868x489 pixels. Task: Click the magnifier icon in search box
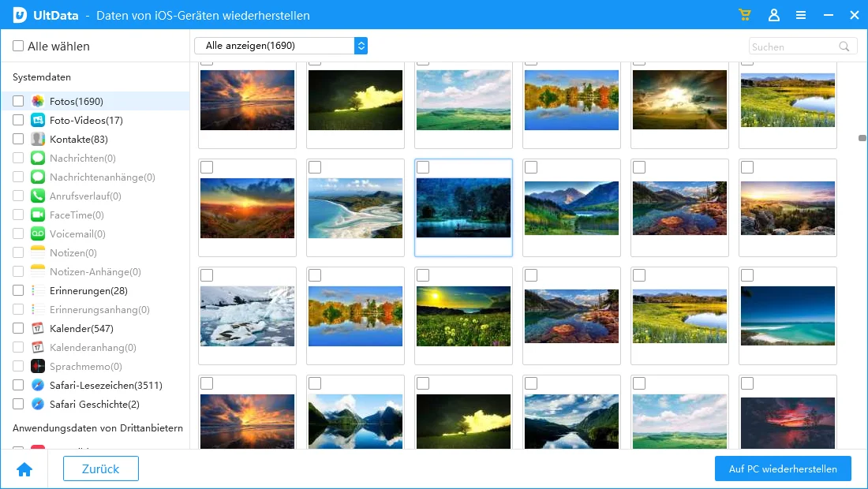coord(844,47)
